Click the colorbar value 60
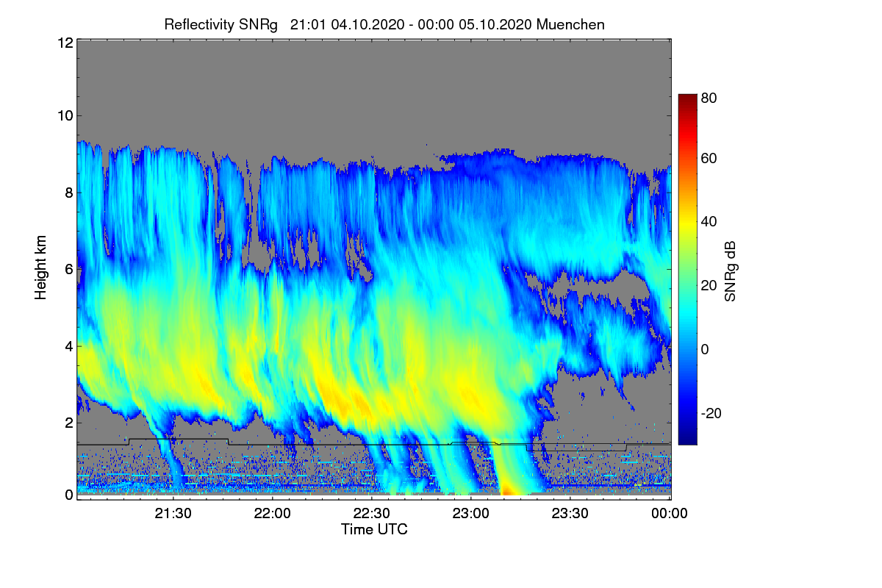 709,159
